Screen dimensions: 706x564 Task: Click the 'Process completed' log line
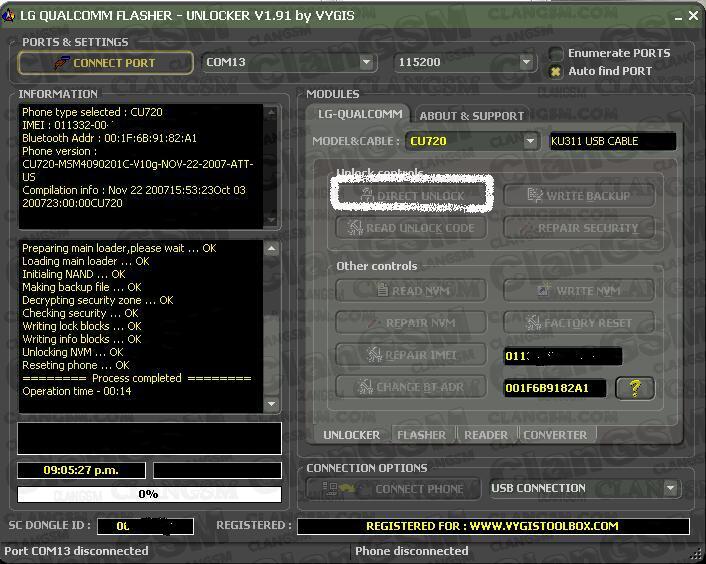pyautogui.click(x=137, y=378)
